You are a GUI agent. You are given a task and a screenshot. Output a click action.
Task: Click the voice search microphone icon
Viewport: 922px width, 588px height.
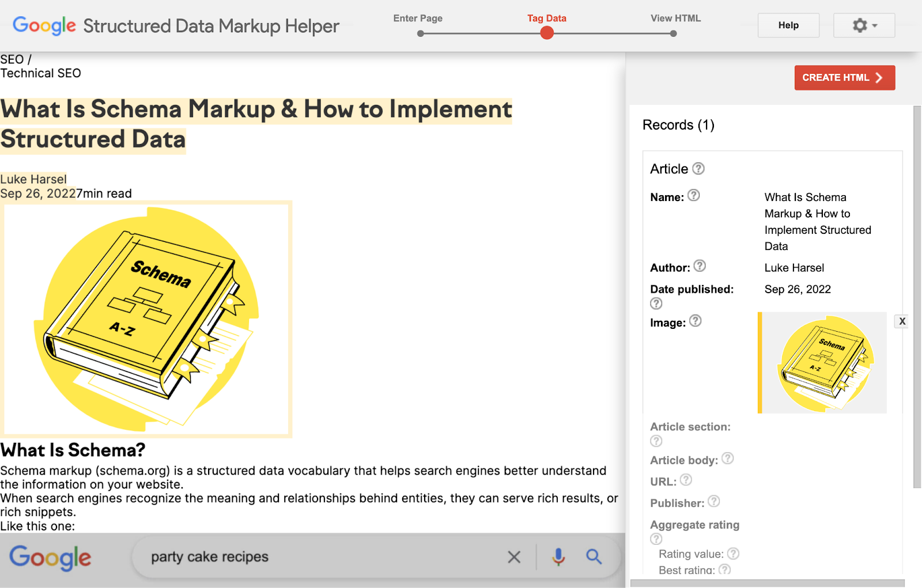(x=557, y=556)
